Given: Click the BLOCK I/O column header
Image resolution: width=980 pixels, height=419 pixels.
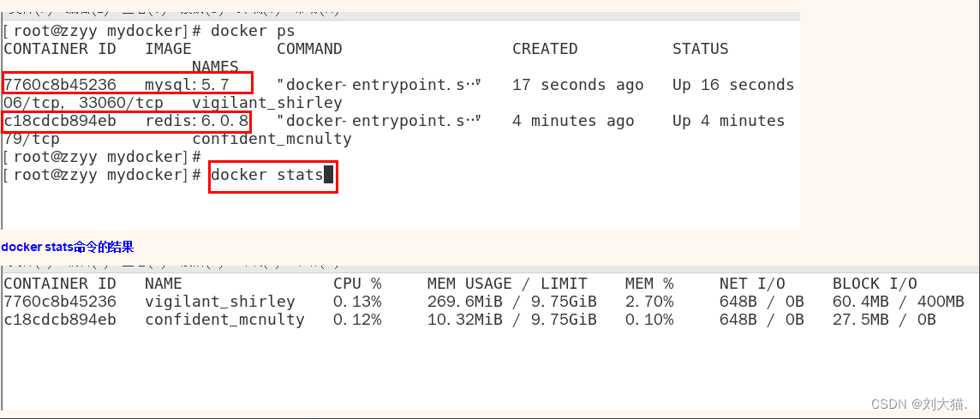Looking at the screenshot, I should (875, 284).
